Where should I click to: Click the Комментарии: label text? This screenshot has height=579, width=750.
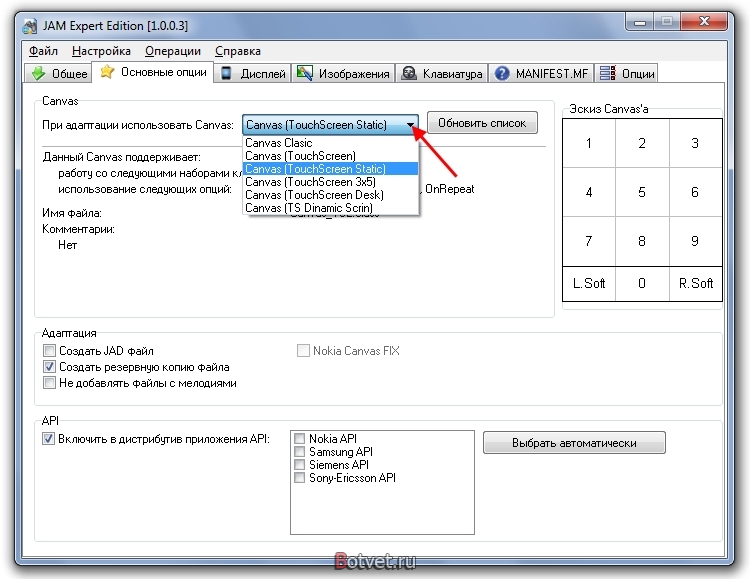[x=78, y=229]
